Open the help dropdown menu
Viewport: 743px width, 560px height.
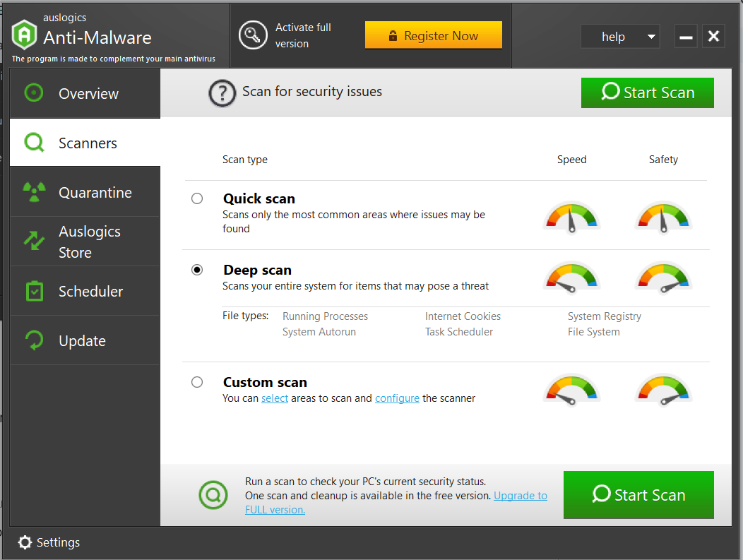[620, 36]
